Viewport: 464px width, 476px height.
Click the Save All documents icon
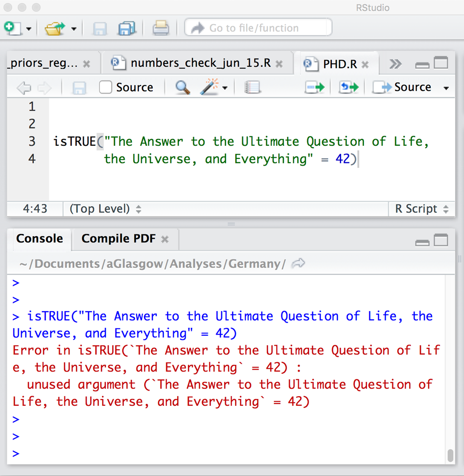127,29
